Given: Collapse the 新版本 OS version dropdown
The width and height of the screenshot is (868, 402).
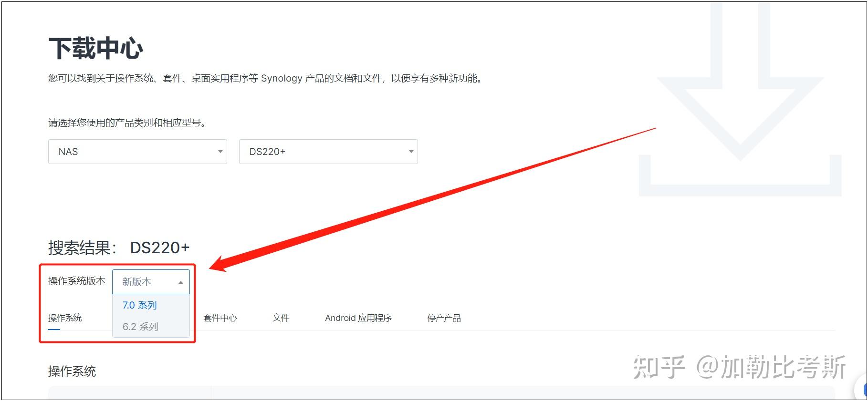Looking at the screenshot, I should coord(151,282).
